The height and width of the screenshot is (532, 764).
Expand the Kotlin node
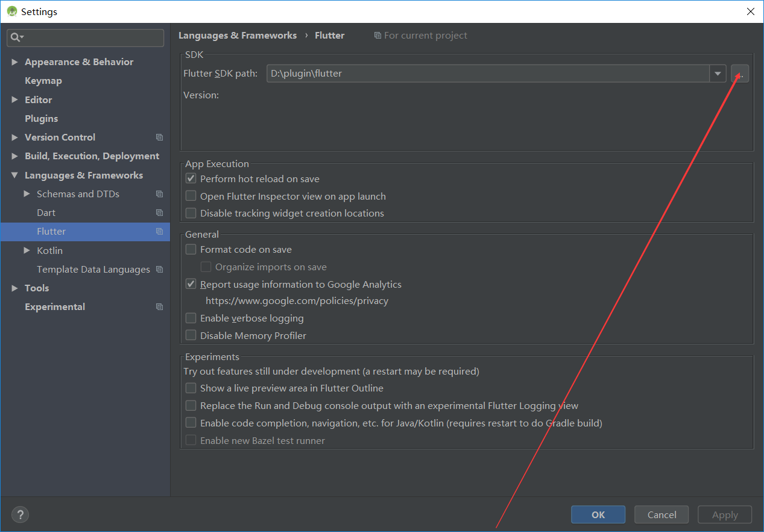(27, 250)
